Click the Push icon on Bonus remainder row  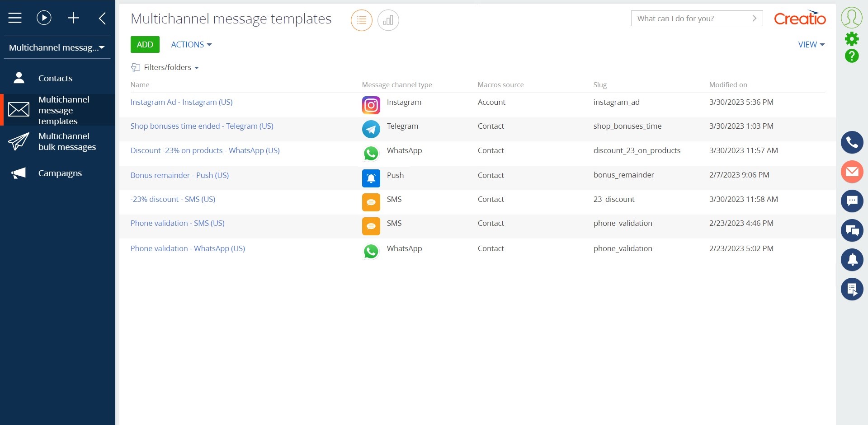371,178
